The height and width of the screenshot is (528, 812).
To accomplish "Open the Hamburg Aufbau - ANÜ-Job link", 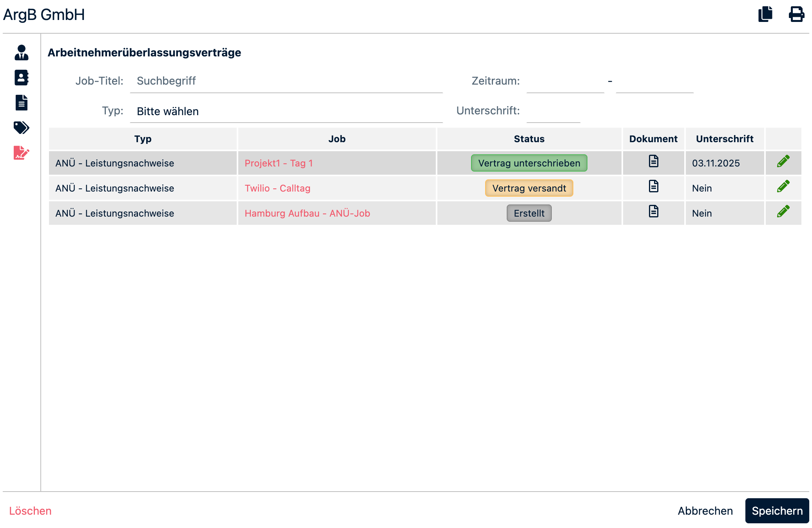I will 307,213.
